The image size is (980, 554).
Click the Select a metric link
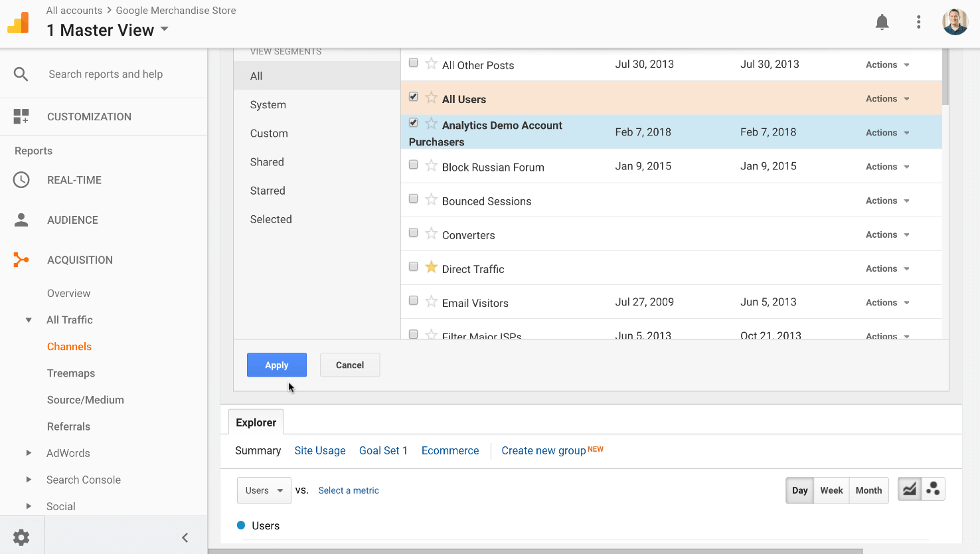click(x=349, y=490)
